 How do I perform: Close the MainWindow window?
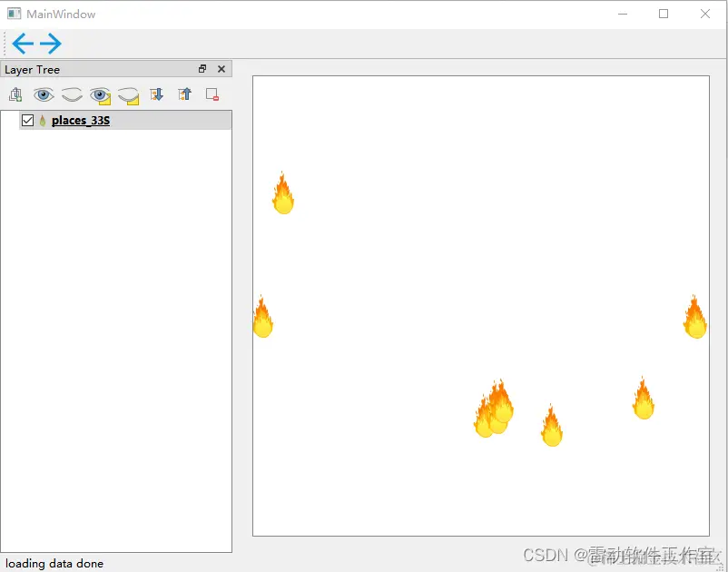tap(704, 14)
